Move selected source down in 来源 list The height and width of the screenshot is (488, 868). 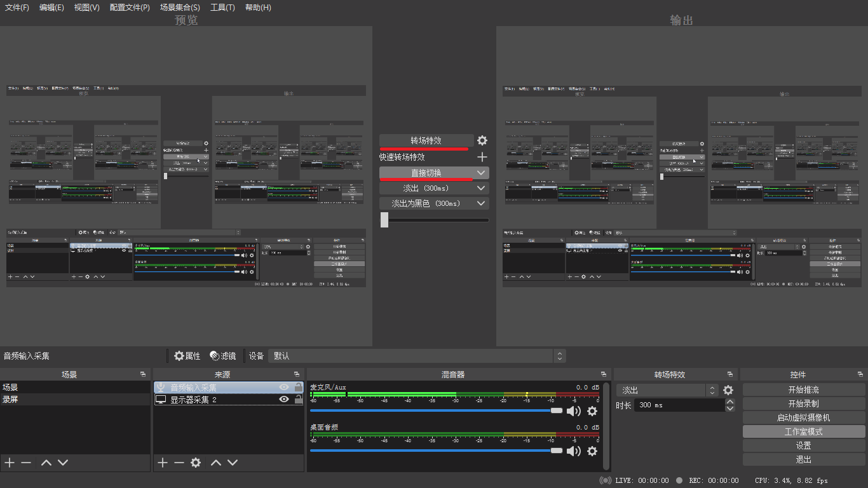coord(233,463)
